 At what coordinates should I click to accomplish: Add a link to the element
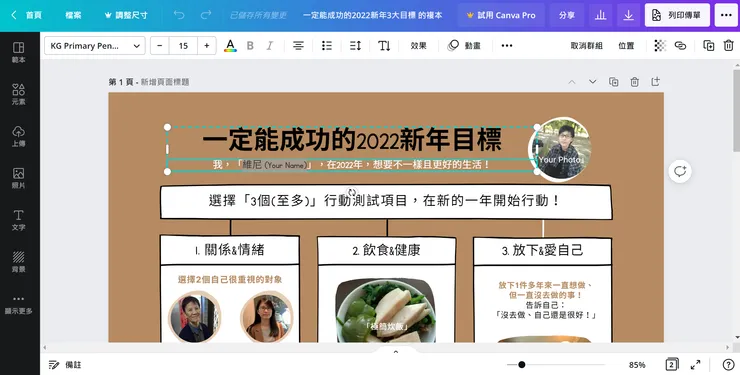point(680,46)
